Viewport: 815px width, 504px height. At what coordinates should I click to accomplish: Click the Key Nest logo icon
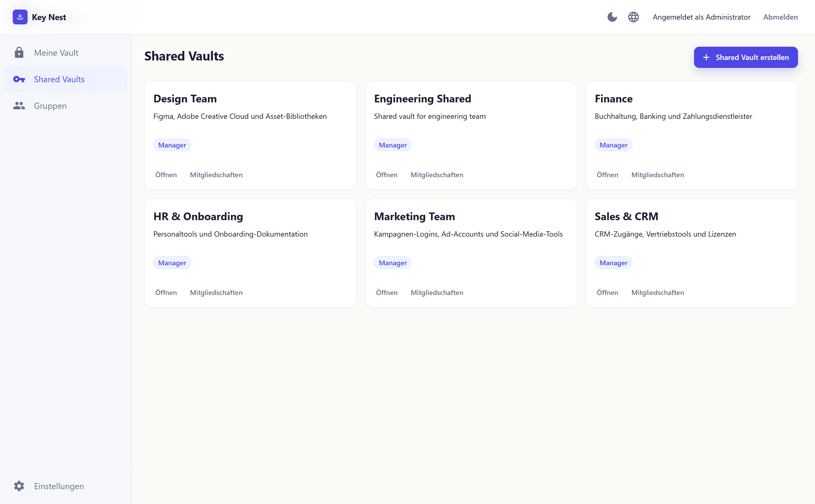20,17
